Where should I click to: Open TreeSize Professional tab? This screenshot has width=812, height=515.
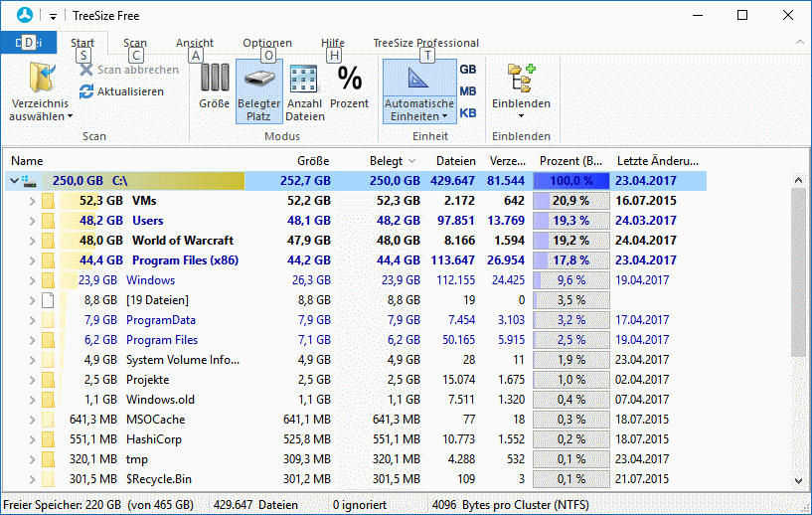coord(425,43)
